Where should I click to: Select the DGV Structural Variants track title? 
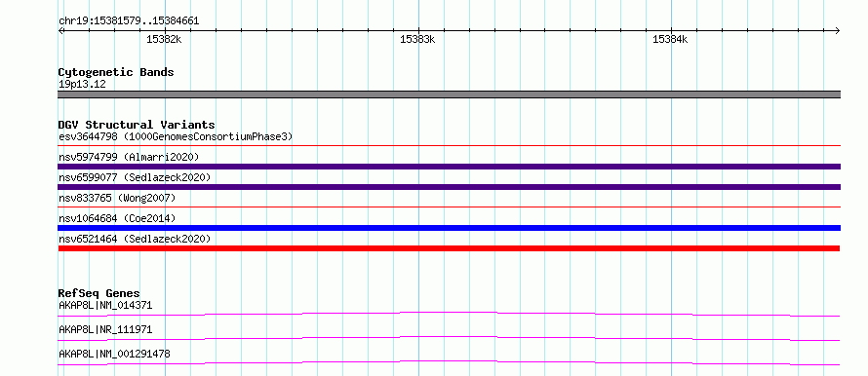pyautogui.click(x=137, y=125)
